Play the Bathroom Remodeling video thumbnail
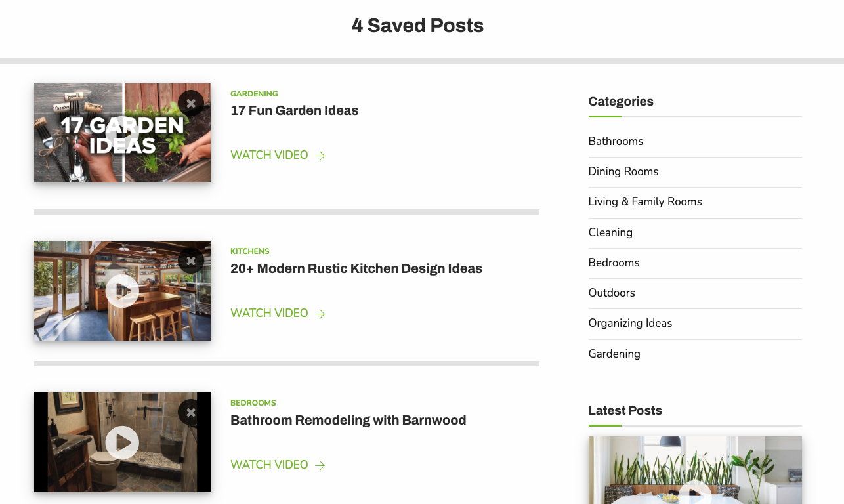Screen dimensions: 844x504 122,442
